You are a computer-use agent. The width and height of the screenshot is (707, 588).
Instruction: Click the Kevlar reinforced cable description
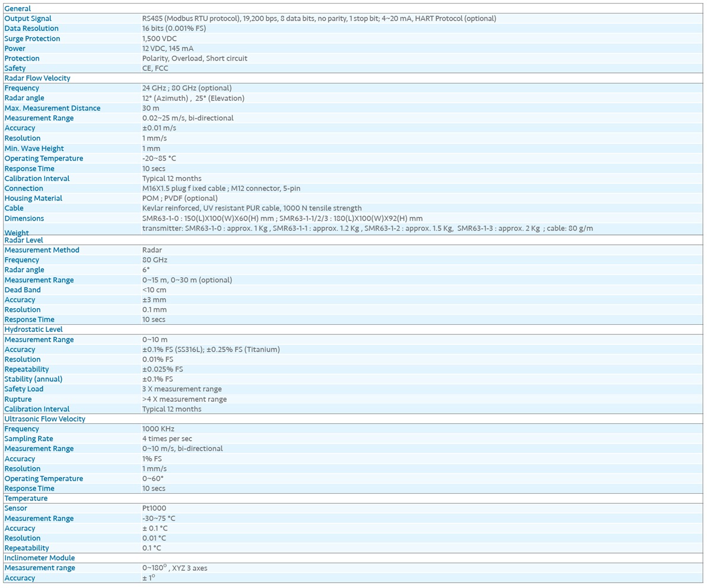(251, 208)
